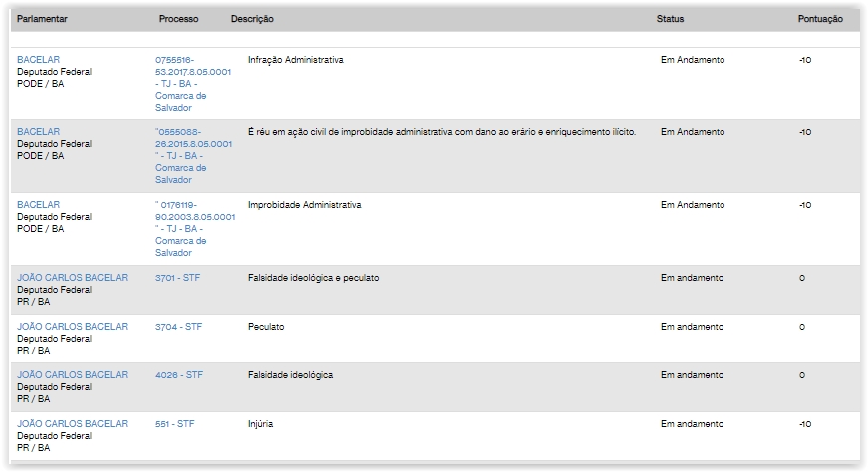Click BACELAR name in Infração Administrativa row
Screen dimensions: 868x472
pyautogui.click(x=38, y=60)
